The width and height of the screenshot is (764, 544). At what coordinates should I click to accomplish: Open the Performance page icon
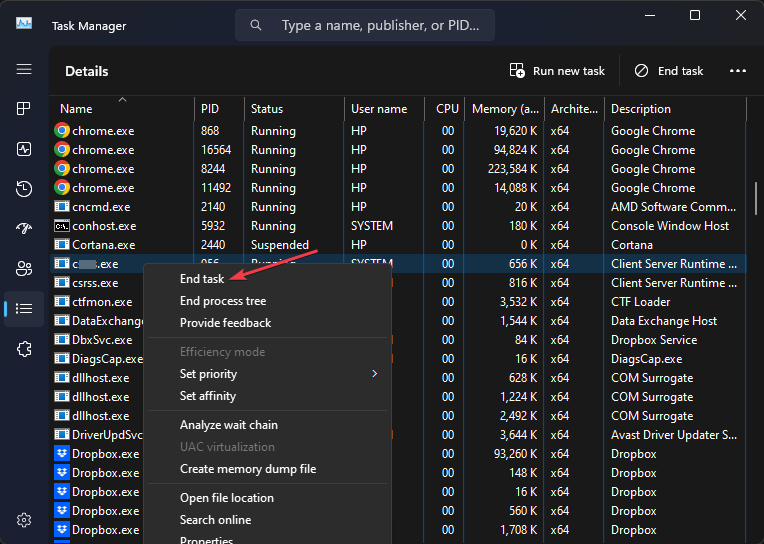(24, 149)
